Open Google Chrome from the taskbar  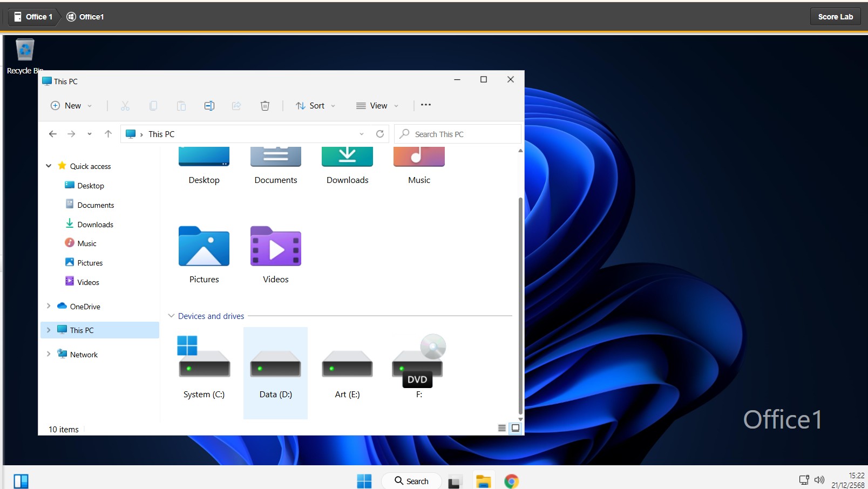(511, 481)
